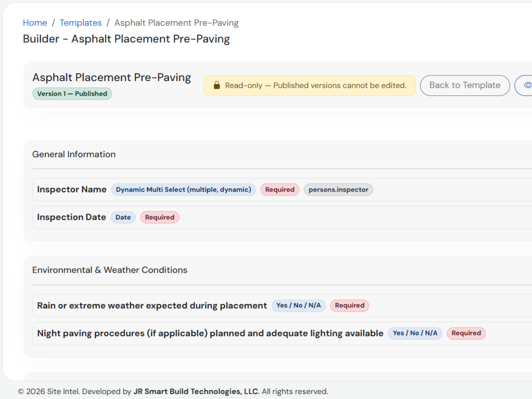Screen dimensions: 532x399
Task: Select the Inspection Date field row
Action: [x=282, y=217]
